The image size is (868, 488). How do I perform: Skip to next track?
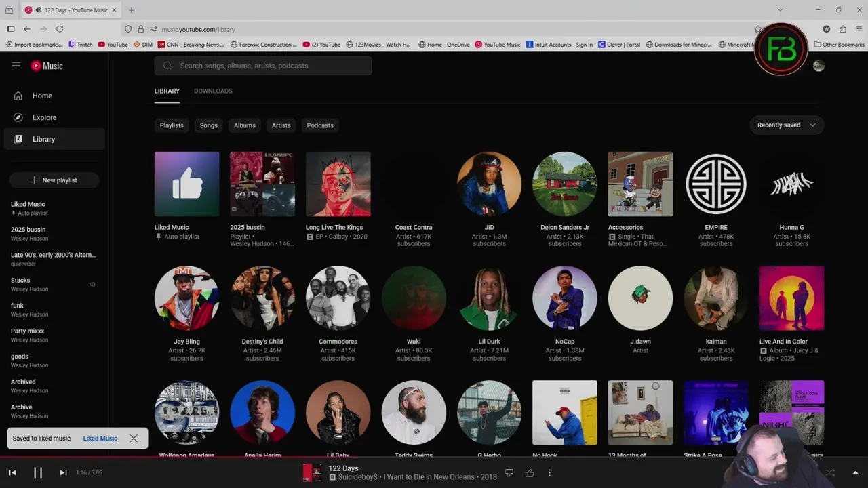tap(63, 472)
